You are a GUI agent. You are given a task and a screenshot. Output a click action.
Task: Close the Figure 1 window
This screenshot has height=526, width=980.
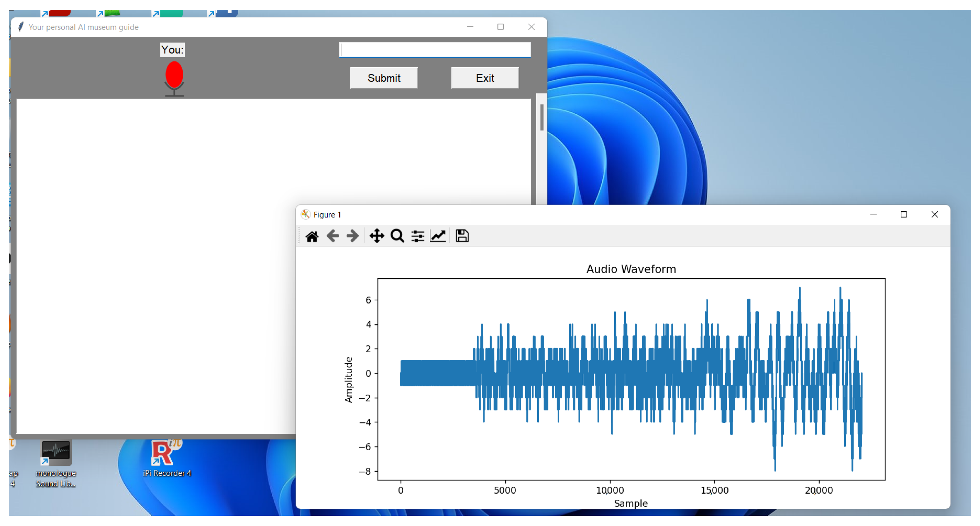(935, 215)
